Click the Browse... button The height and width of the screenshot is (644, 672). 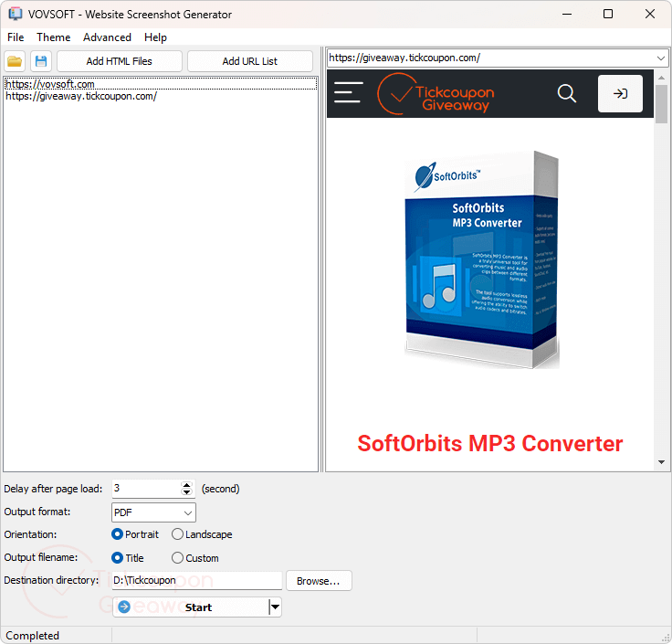coord(319,581)
